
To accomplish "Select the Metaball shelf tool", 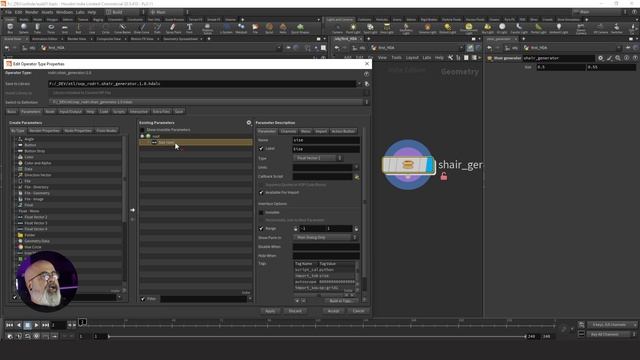I will click(241, 28).
